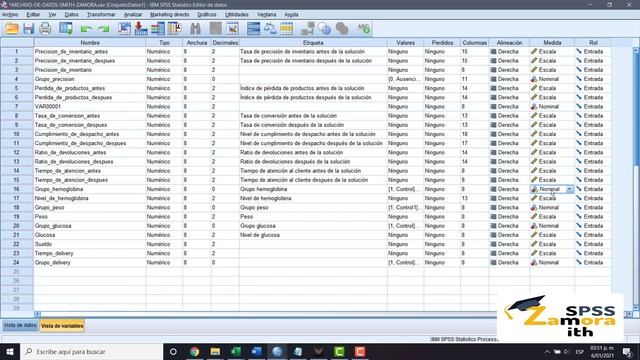Select the Grupo_precision name cell
The image size is (640, 360).
point(90,79)
